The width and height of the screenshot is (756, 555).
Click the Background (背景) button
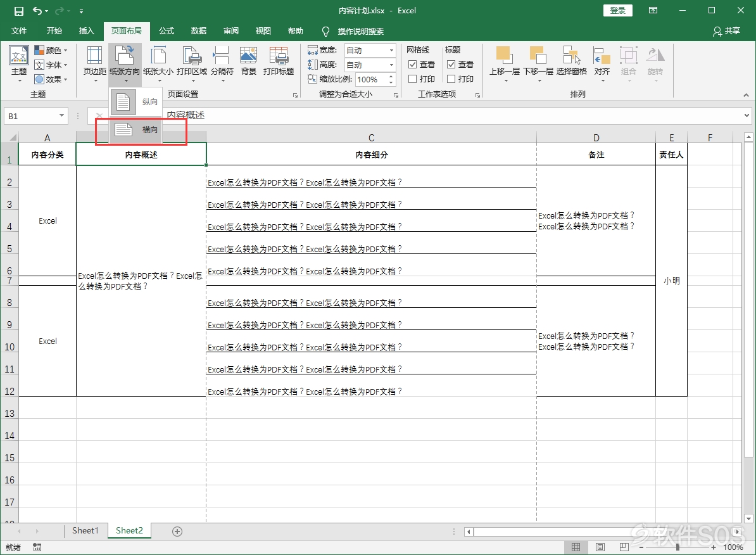click(x=249, y=61)
